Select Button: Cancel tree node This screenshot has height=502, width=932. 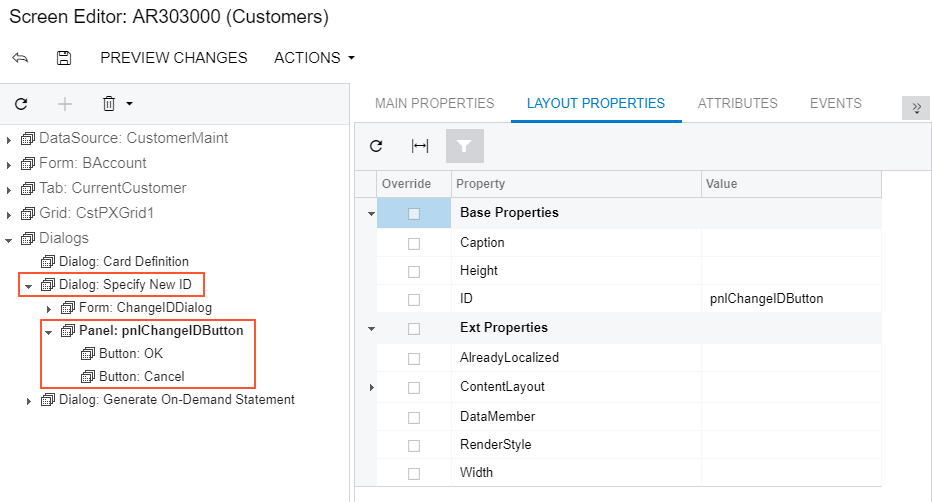(141, 376)
